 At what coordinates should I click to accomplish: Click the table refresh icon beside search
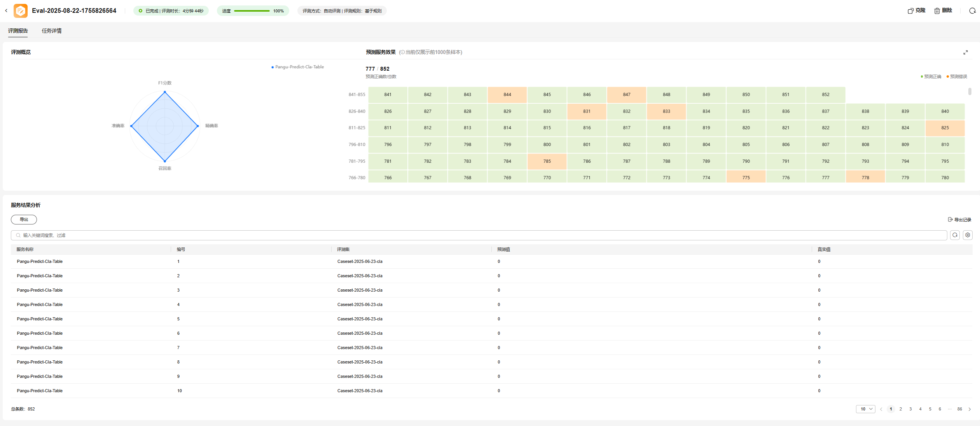pyautogui.click(x=955, y=235)
